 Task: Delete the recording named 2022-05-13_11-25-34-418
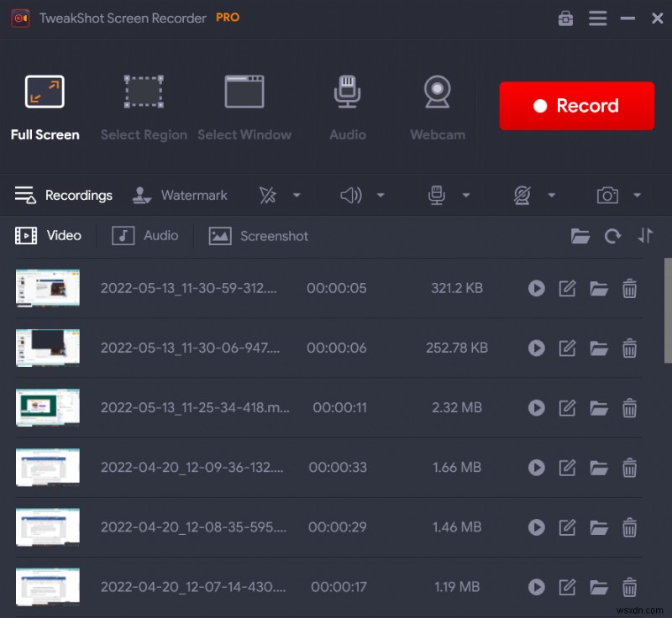click(630, 408)
